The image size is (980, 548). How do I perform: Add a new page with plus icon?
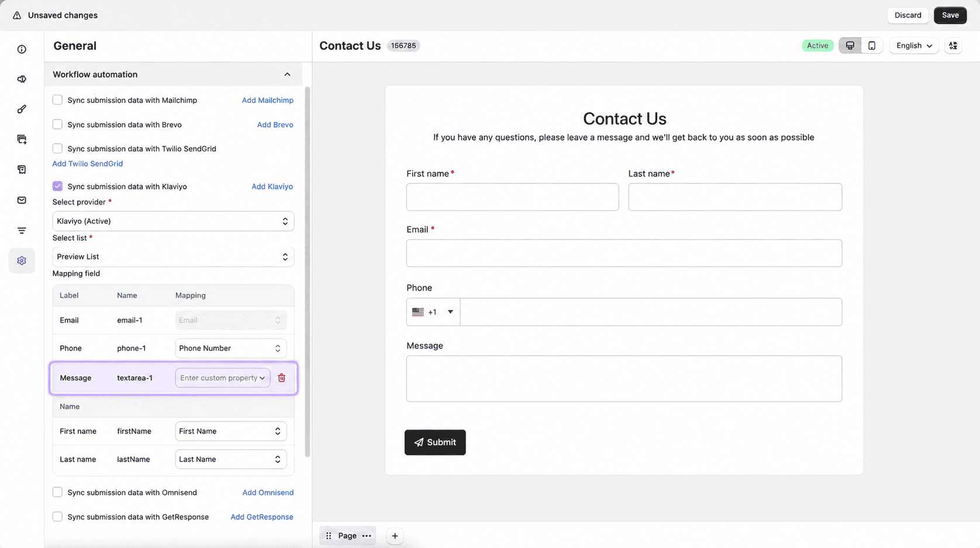(x=395, y=536)
